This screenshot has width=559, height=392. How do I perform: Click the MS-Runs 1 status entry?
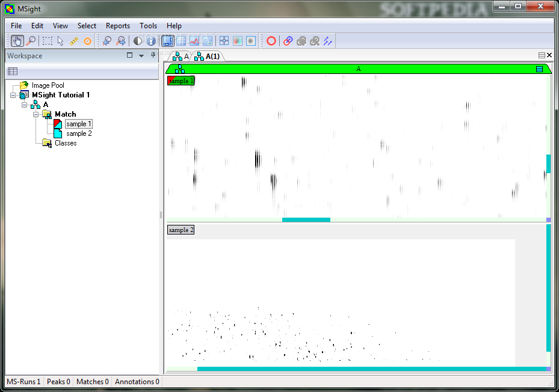click(23, 382)
